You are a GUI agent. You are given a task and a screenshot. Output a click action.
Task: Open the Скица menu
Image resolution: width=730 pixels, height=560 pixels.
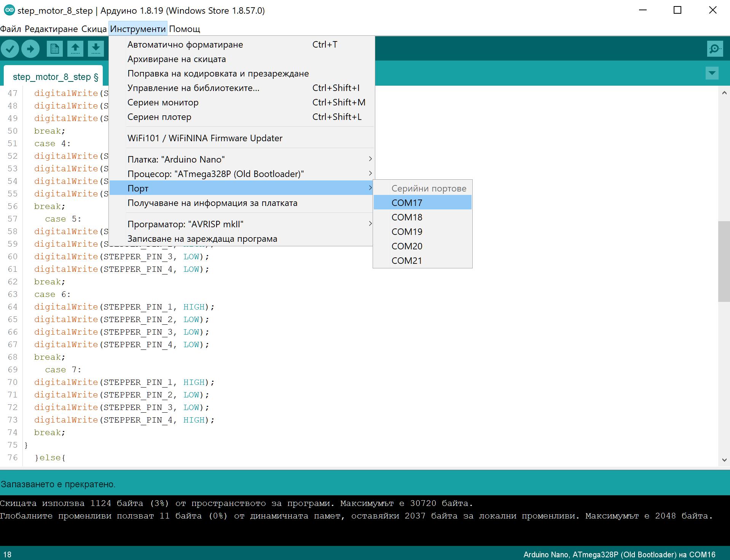[x=94, y=29]
